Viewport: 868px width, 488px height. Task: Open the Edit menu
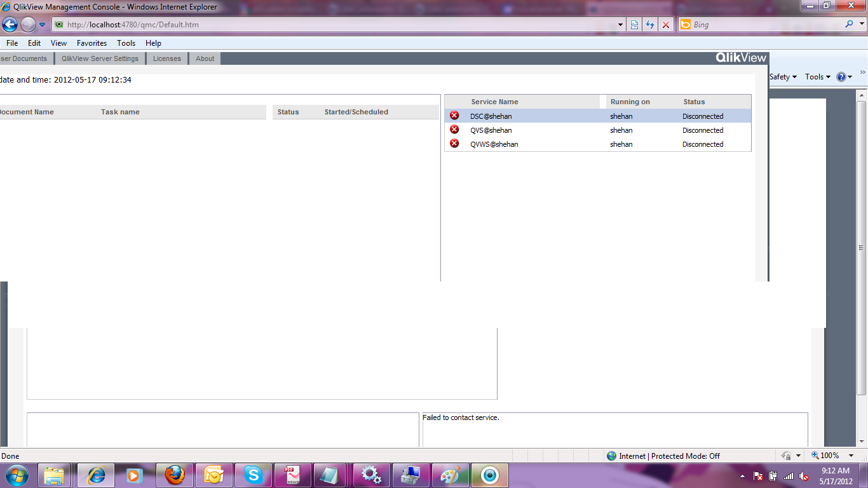34,43
